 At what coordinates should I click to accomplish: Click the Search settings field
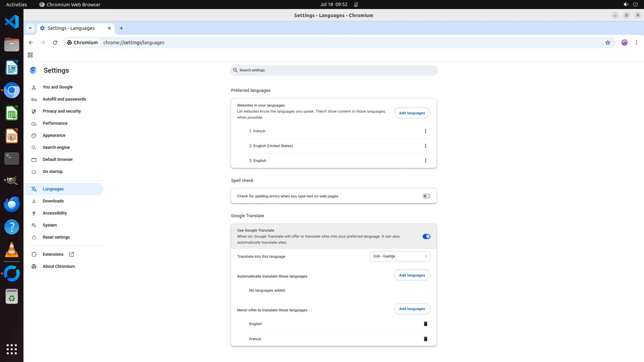333,70
